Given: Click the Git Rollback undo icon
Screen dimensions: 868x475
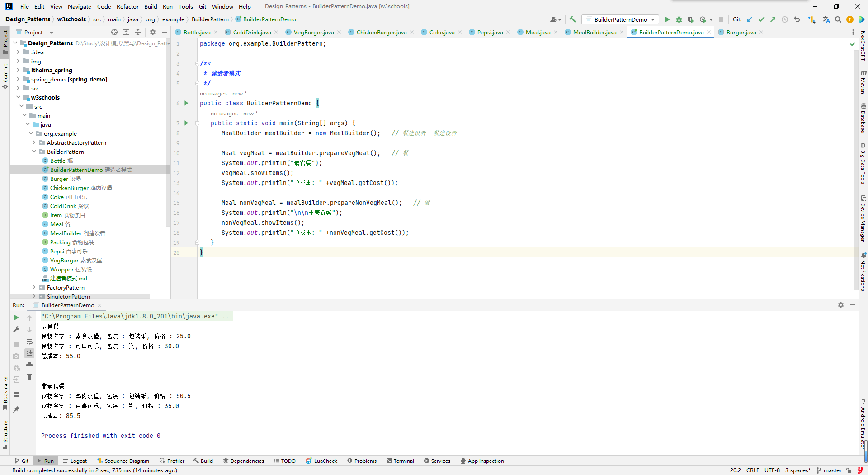Looking at the screenshot, I should pyautogui.click(x=797, y=19).
